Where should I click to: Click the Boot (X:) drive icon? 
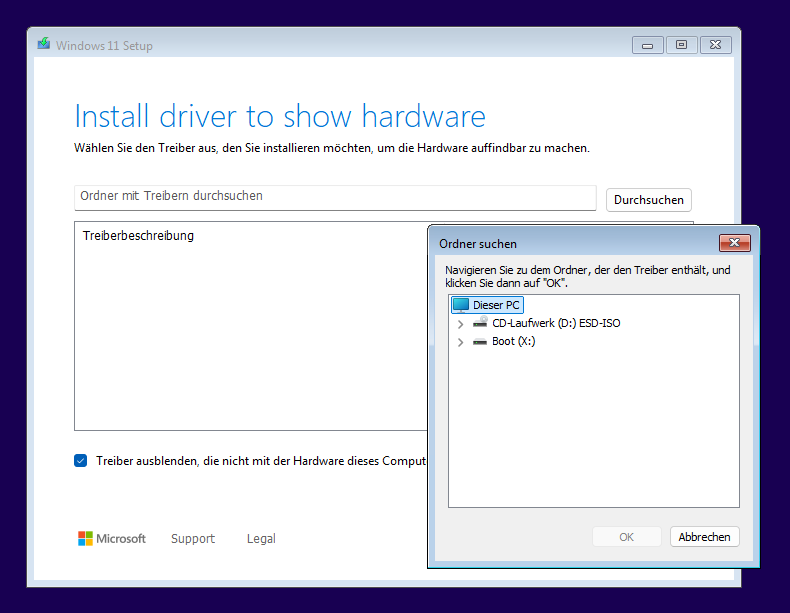(480, 342)
